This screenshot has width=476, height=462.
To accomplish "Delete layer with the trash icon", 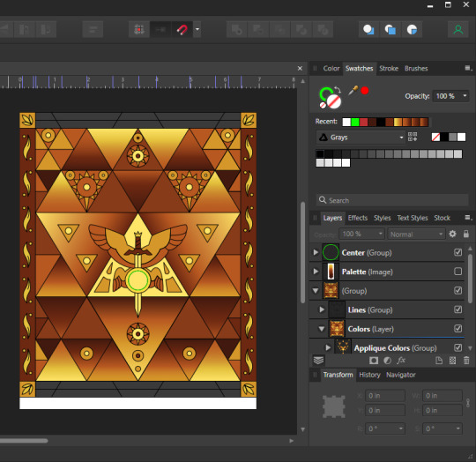I will coord(466,361).
